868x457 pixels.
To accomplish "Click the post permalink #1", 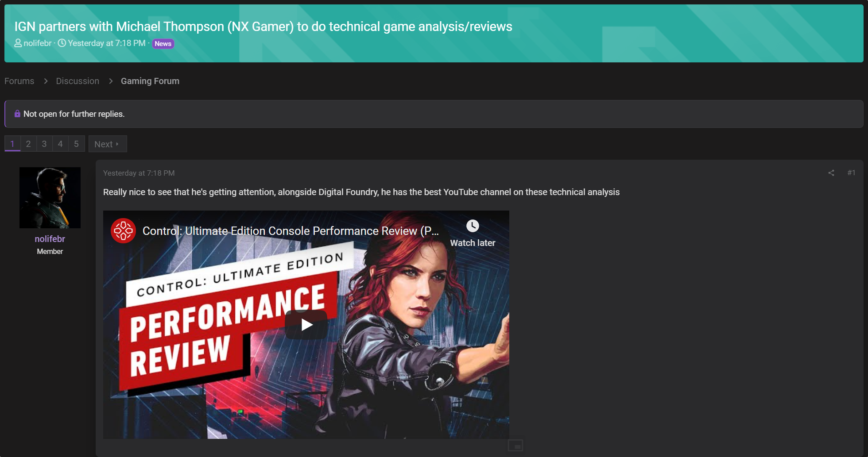I will (851, 173).
